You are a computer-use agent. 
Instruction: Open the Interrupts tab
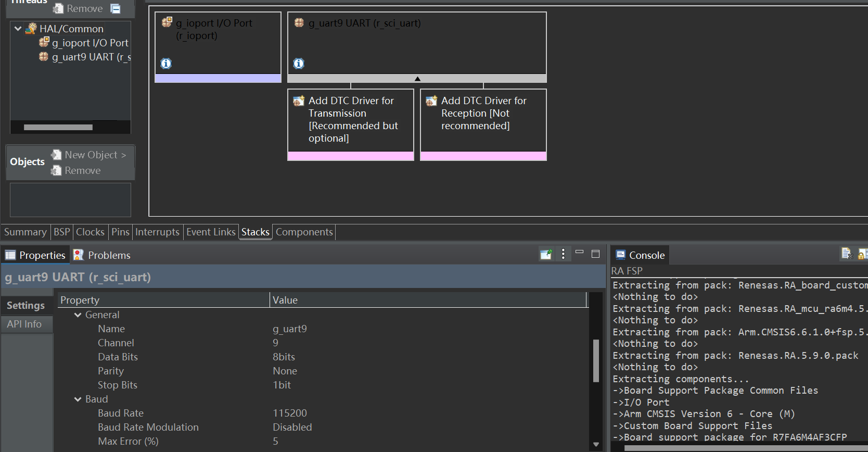[157, 232]
